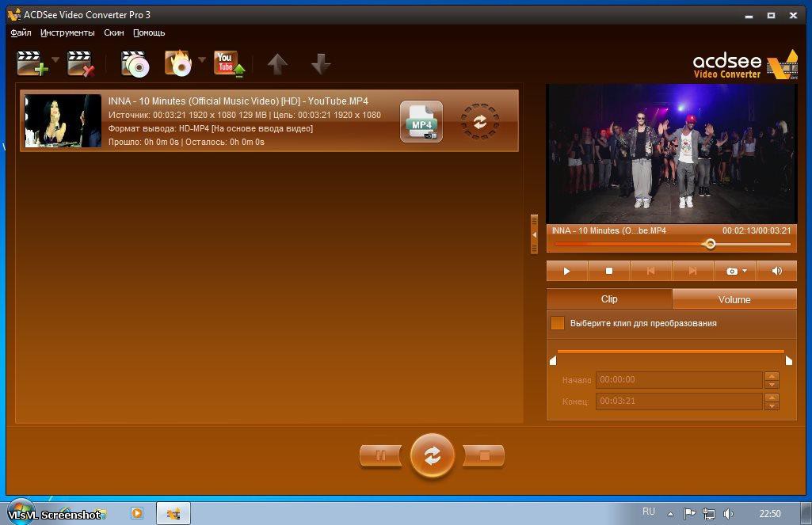This screenshot has width=812, height=525.
Task: Click the ACDSee app icon in title bar
Action: pyautogui.click(x=14, y=14)
